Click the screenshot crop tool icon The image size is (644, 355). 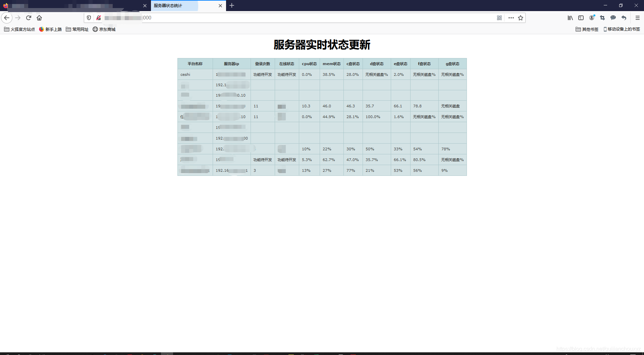tap(602, 18)
